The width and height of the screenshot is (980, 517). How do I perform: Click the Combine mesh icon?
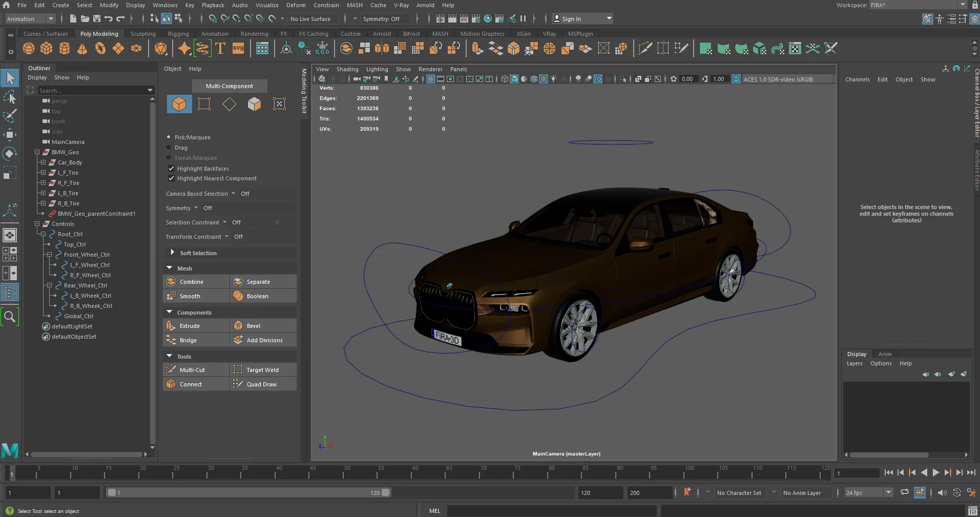[x=171, y=282]
